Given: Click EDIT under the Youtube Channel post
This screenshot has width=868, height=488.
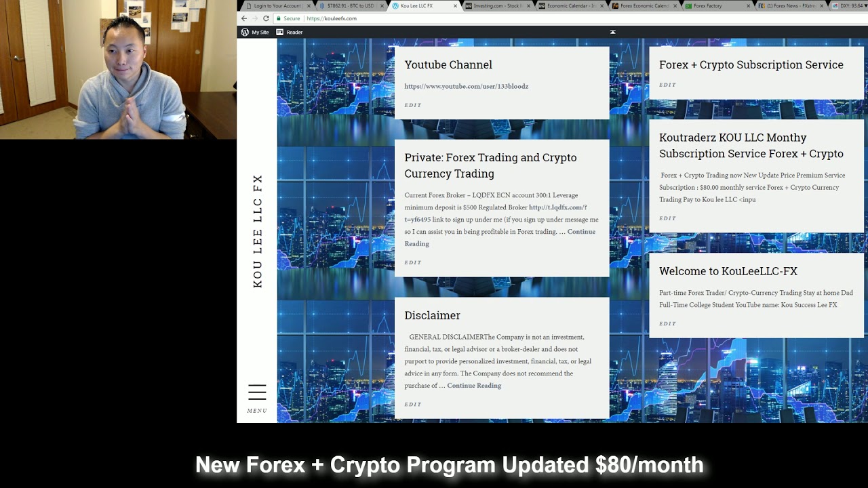Looking at the screenshot, I should 413,105.
